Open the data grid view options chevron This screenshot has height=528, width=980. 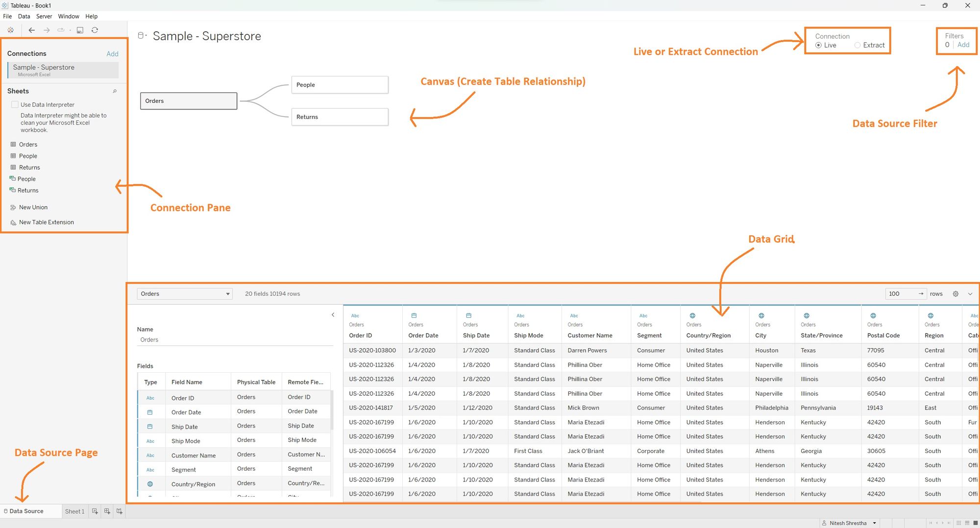click(971, 293)
